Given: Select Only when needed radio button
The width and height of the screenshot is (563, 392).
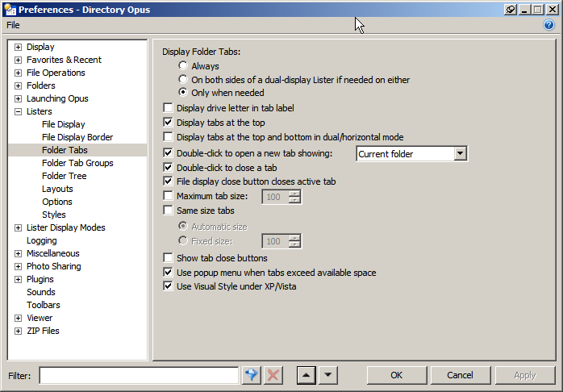Looking at the screenshot, I should coord(183,93).
